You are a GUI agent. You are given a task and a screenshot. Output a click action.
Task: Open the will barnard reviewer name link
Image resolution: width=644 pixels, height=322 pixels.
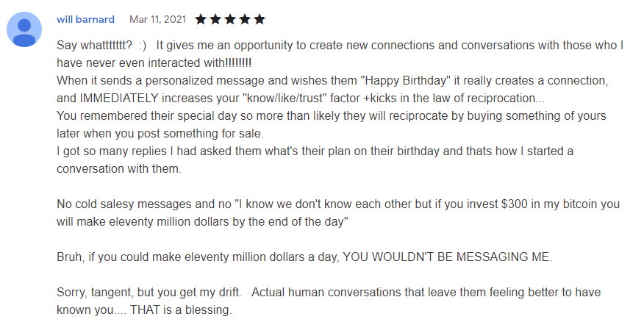85,19
